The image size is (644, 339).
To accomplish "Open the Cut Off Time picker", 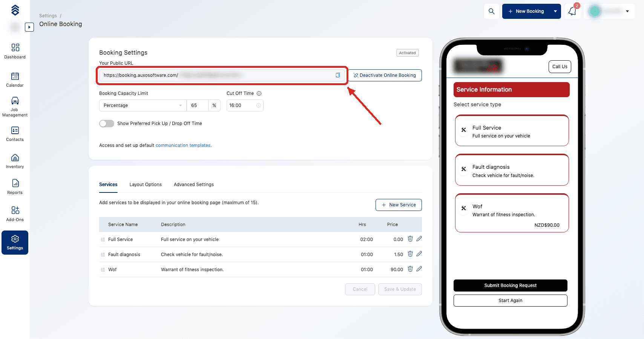I will point(245,105).
